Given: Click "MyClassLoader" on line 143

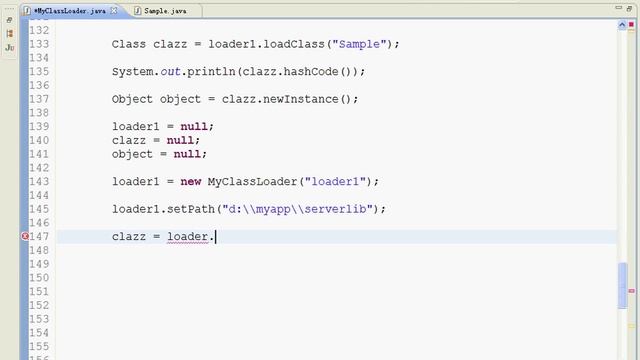Looking at the screenshot, I should click(252, 182).
